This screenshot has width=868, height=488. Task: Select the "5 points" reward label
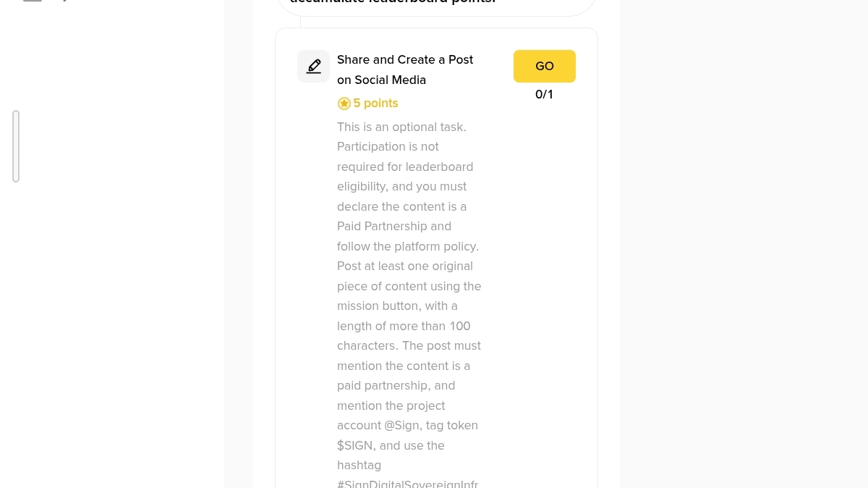coord(375,104)
